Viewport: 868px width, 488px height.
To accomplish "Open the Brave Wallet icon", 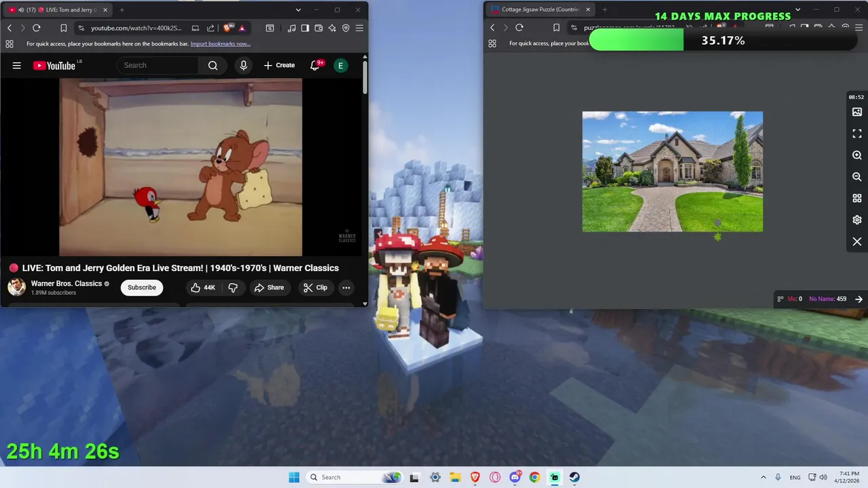I will [319, 28].
